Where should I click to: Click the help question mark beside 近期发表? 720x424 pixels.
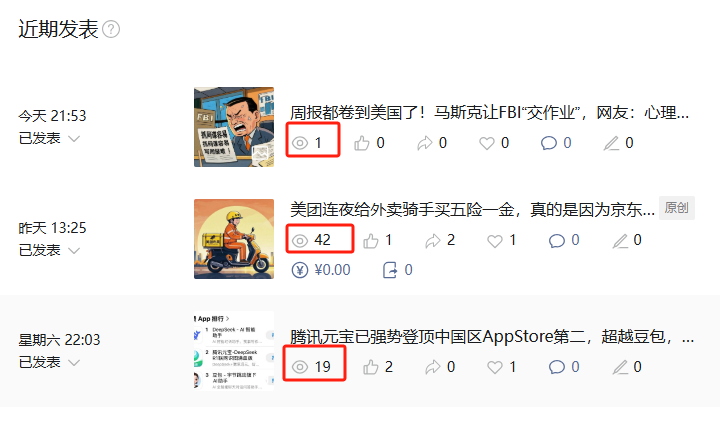tap(111, 29)
